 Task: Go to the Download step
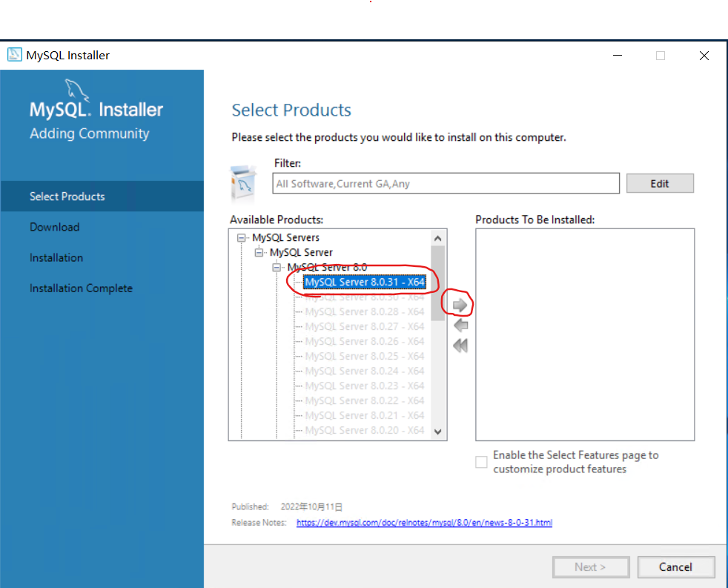(55, 227)
